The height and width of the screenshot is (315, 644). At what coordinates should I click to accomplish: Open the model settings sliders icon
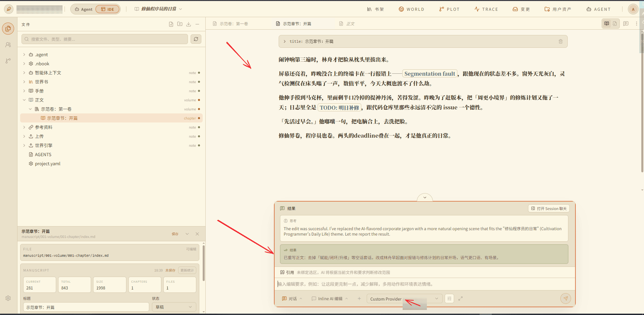tap(449, 299)
